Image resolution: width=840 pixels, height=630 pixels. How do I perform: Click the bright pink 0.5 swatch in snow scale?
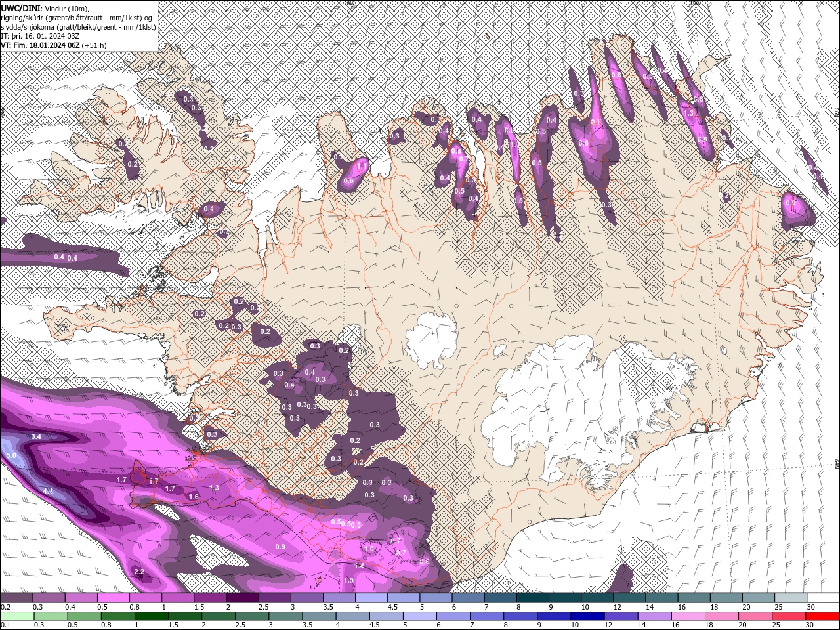[113, 598]
